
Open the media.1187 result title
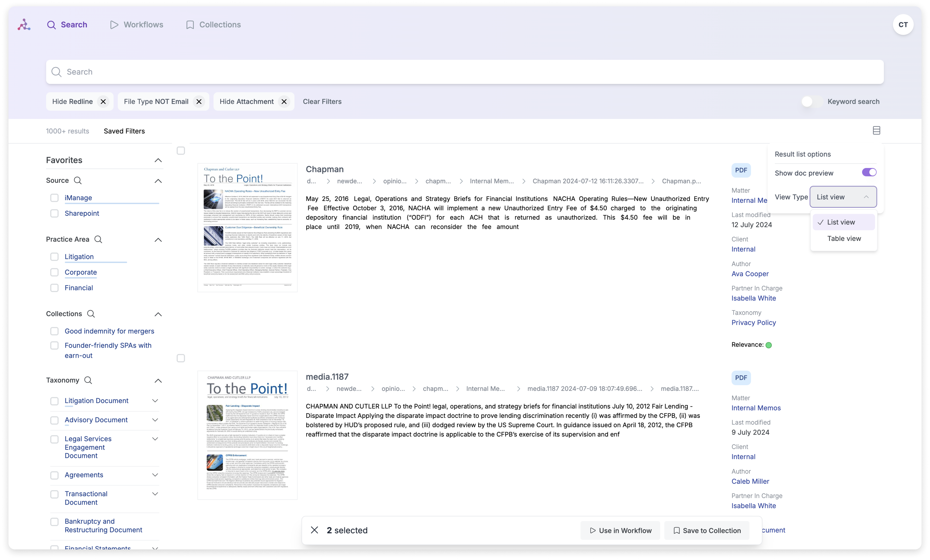click(327, 377)
